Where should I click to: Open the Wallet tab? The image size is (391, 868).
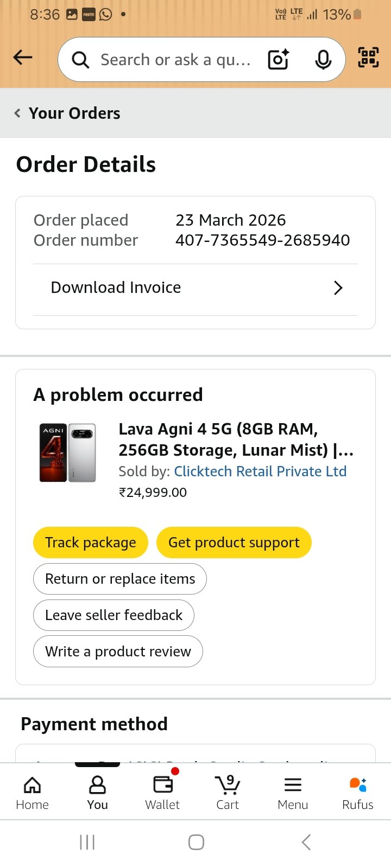pos(162,792)
